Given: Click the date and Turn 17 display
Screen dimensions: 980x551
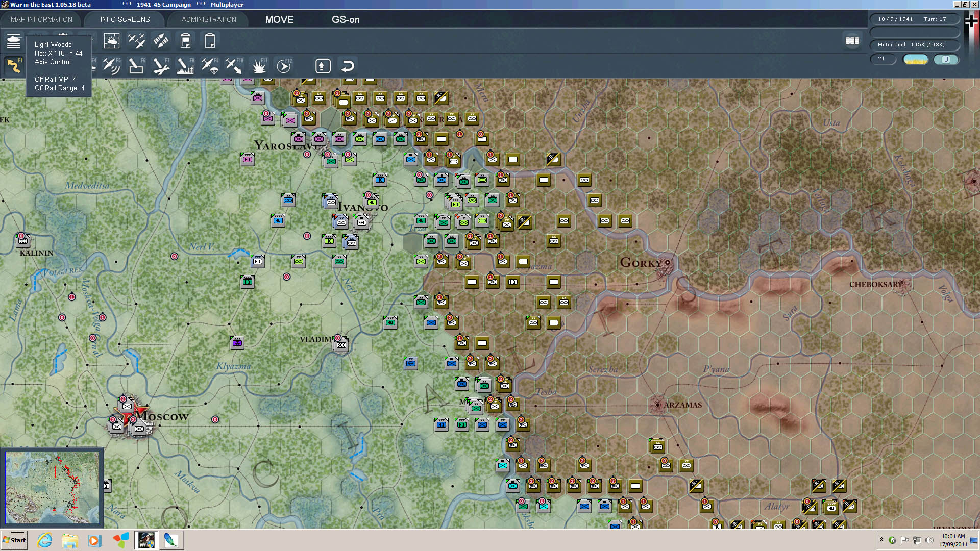Looking at the screenshot, I should [914, 19].
